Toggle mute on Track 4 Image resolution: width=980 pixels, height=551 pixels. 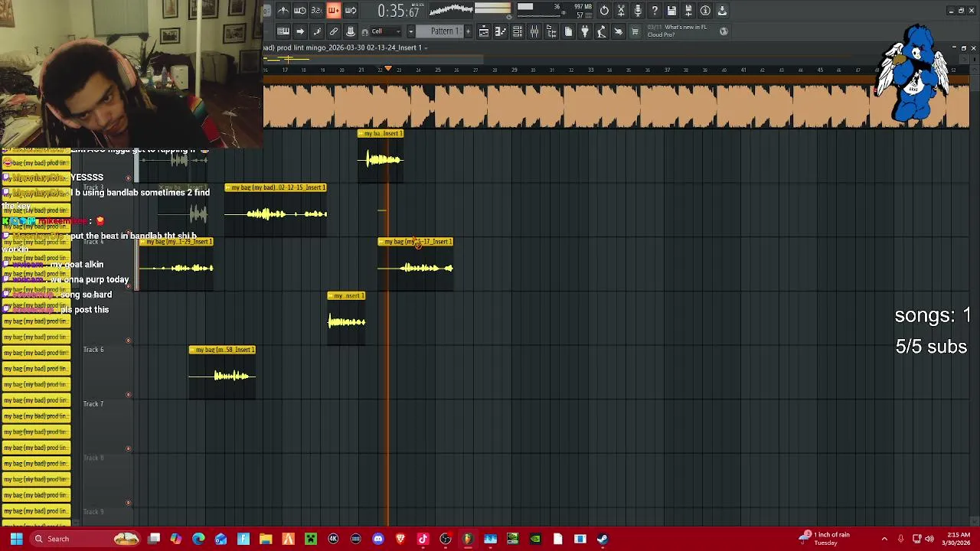point(129,286)
